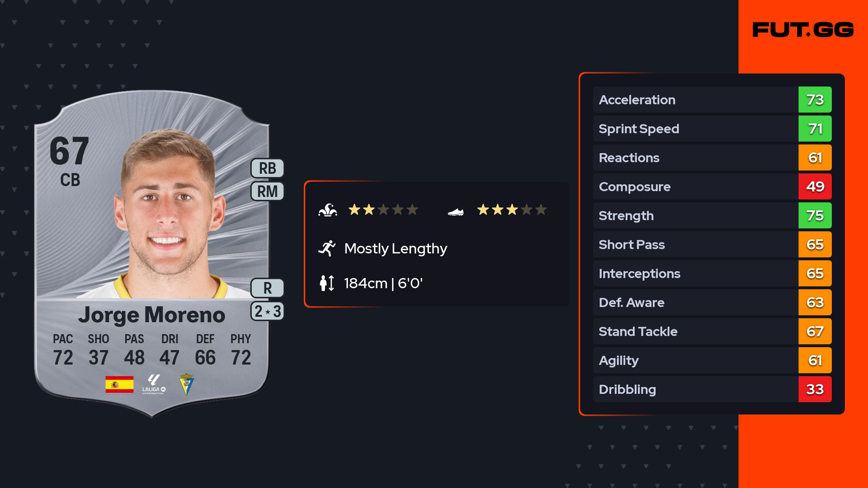Image resolution: width=868 pixels, height=488 pixels.
Task: Click the R preferred foot badge
Action: click(267, 288)
